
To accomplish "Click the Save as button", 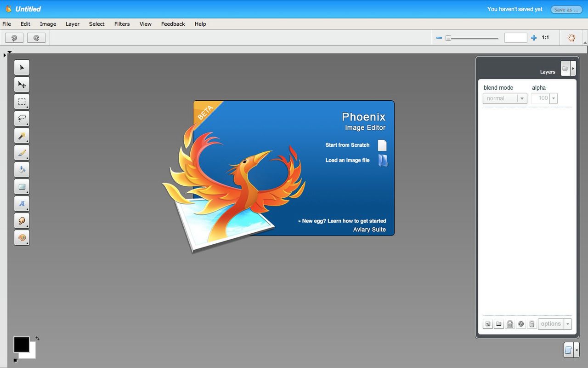I will (566, 9).
